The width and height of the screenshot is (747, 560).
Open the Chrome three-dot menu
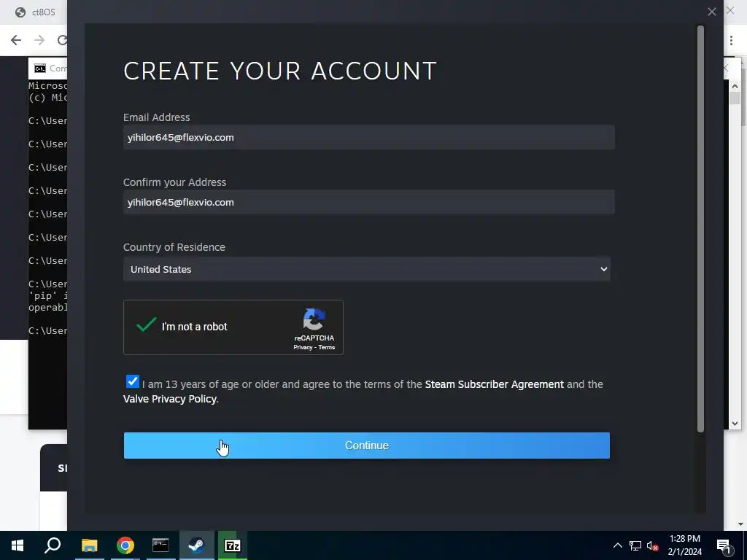[x=731, y=40]
